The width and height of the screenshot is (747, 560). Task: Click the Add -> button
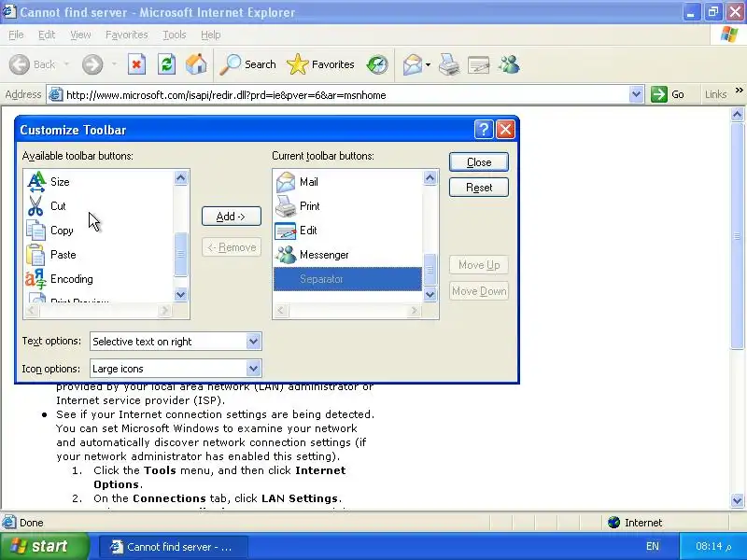pos(231,217)
